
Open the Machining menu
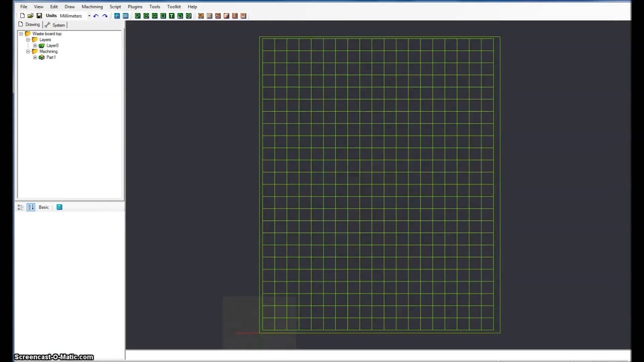[x=92, y=7]
